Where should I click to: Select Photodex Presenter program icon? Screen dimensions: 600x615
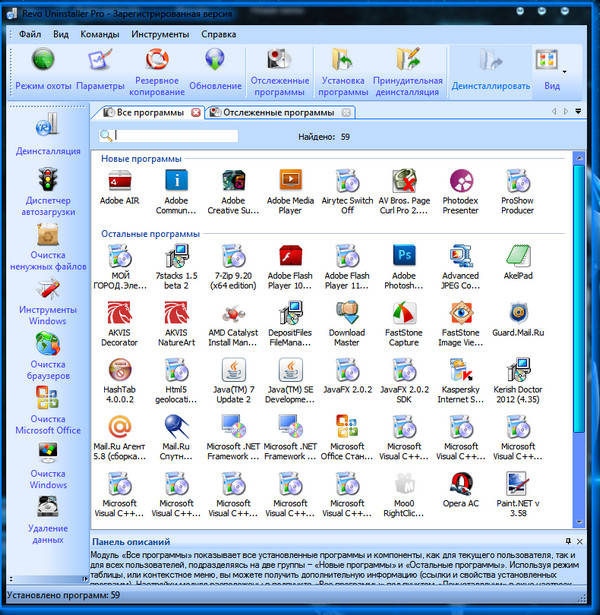(461, 192)
